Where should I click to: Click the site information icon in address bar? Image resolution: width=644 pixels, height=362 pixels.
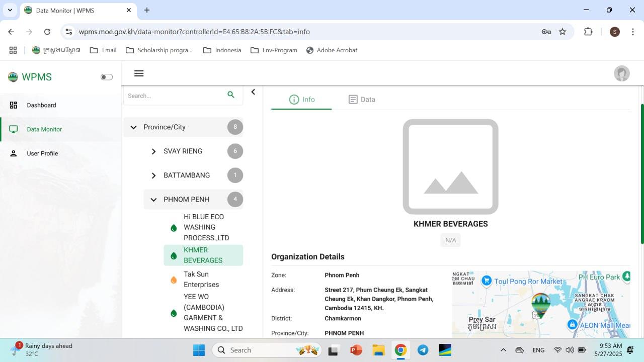(69, 32)
